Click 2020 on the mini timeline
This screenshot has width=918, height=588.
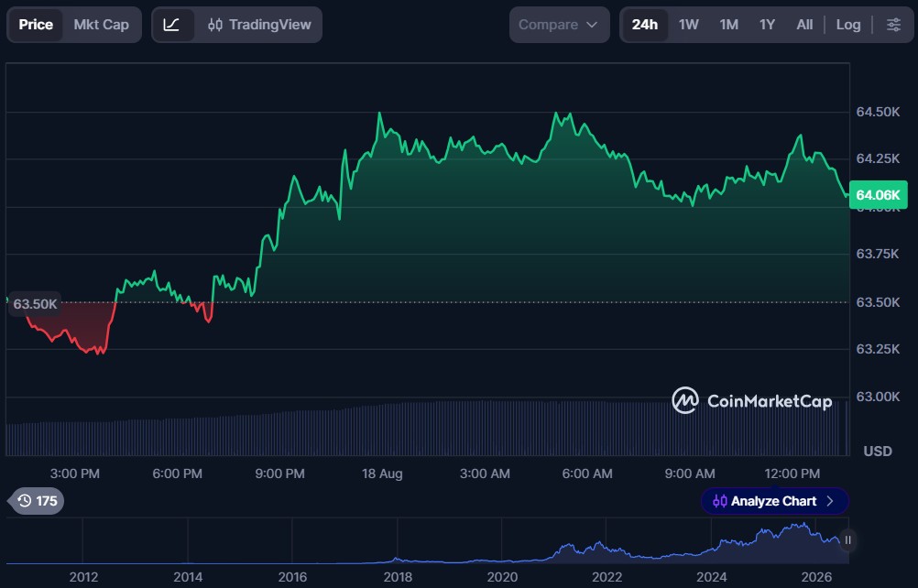point(502,578)
